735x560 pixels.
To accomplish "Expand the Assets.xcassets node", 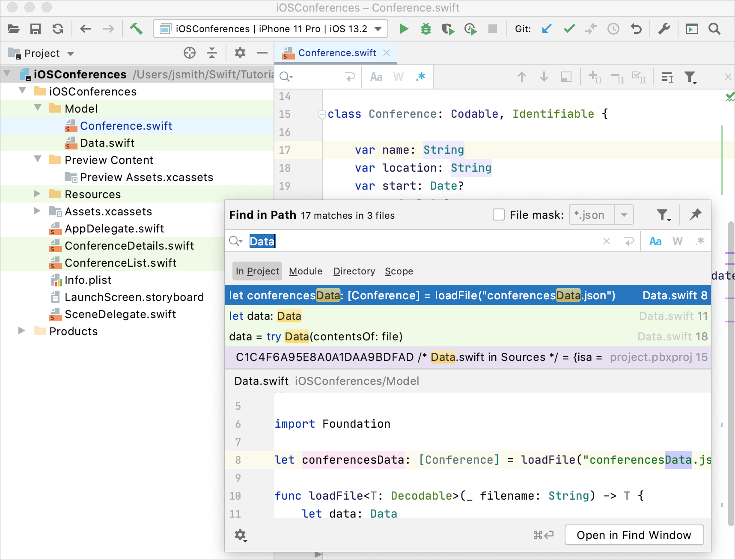I will 37,211.
